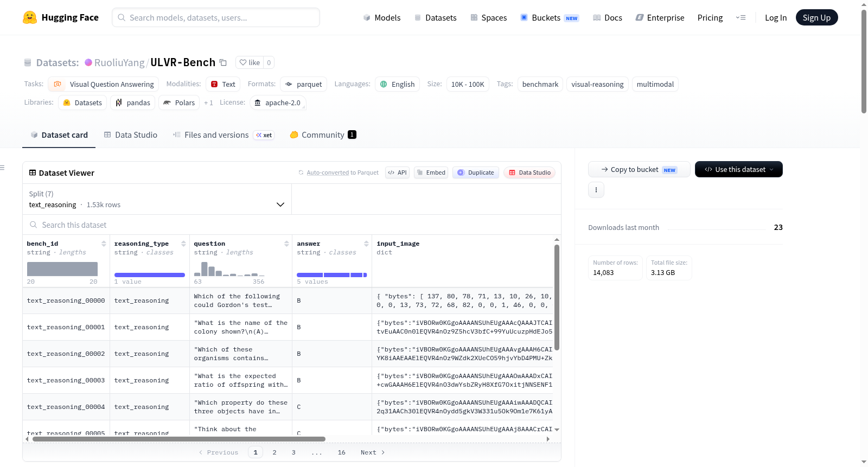Open the Use this dataset dropdown
Screen dimensions: 868x467
(739, 169)
